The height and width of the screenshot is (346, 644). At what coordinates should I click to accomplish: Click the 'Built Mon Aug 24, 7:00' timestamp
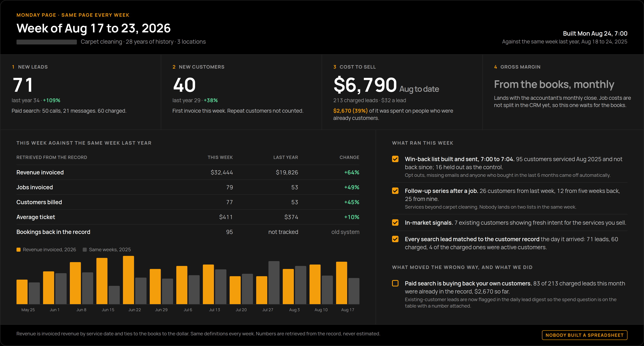[x=595, y=33]
